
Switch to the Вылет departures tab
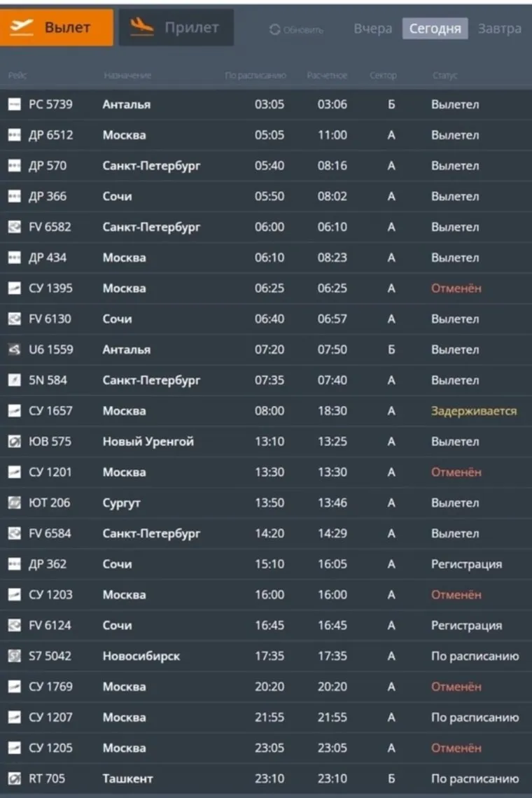(56, 28)
